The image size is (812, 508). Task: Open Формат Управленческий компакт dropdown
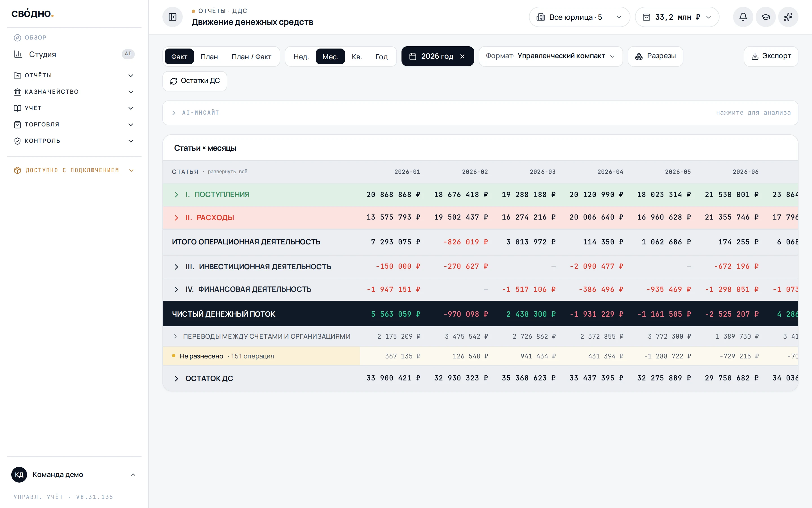(x=551, y=56)
